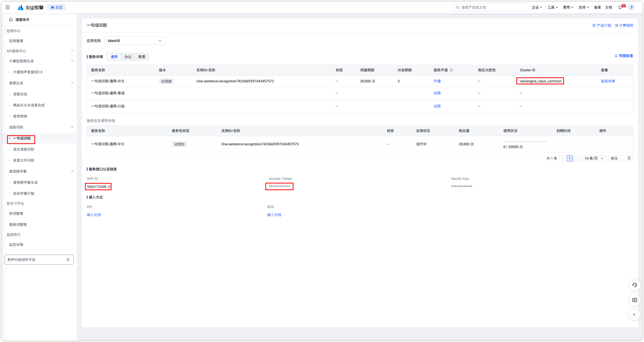Viewport: 644px width, 342px height.
Task: Select 流式语音识别 in the sidebar
Action: click(x=24, y=149)
